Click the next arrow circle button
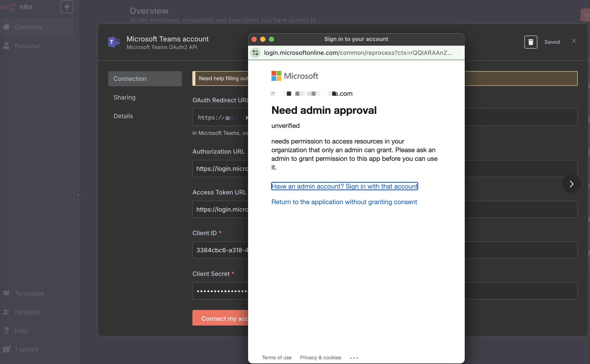The width and height of the screenshot is (590, 364). click(571, 184)
